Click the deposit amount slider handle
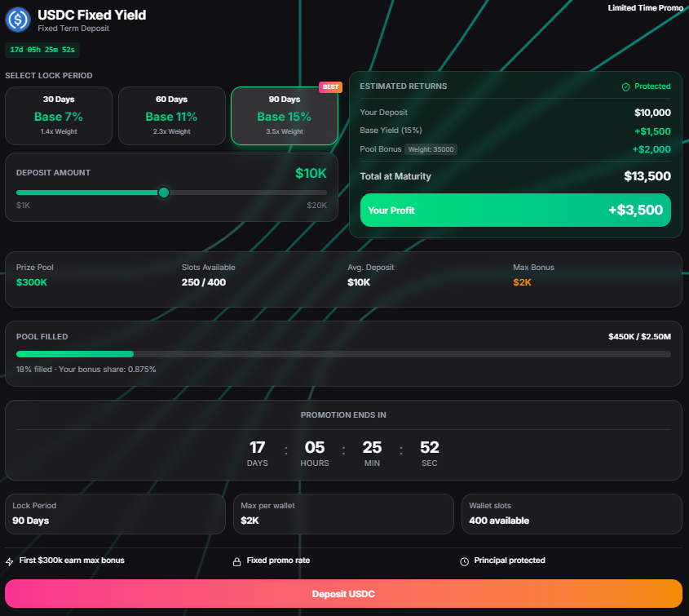The image size is (689, 616). point(163,193)
